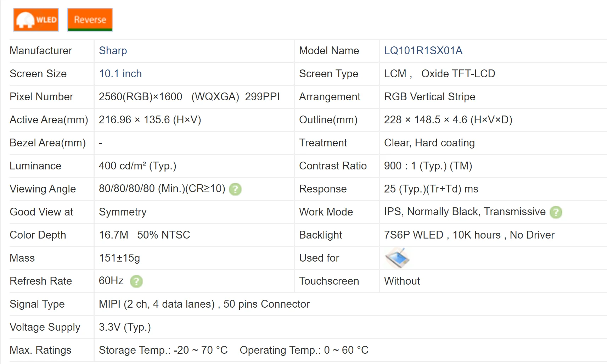Screen dimensions: 607x364
Task: Click the help icon next to Transmissive
Action: [x=556, y=212]
